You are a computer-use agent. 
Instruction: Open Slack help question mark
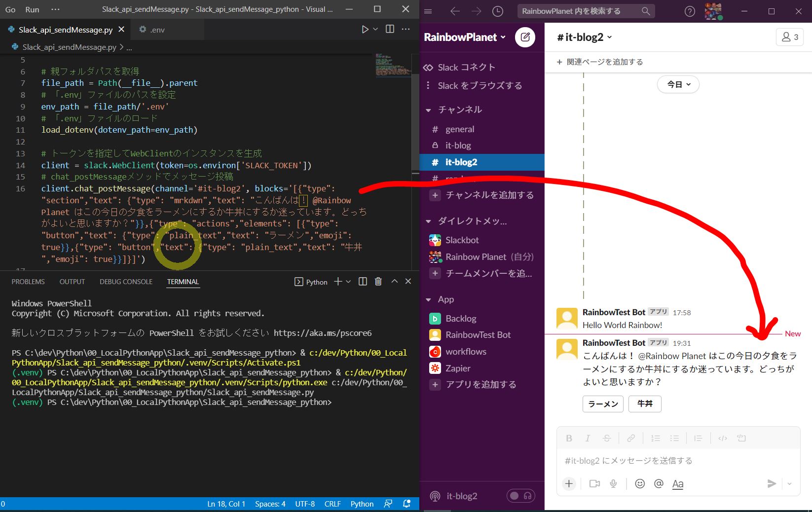[690, 11]
